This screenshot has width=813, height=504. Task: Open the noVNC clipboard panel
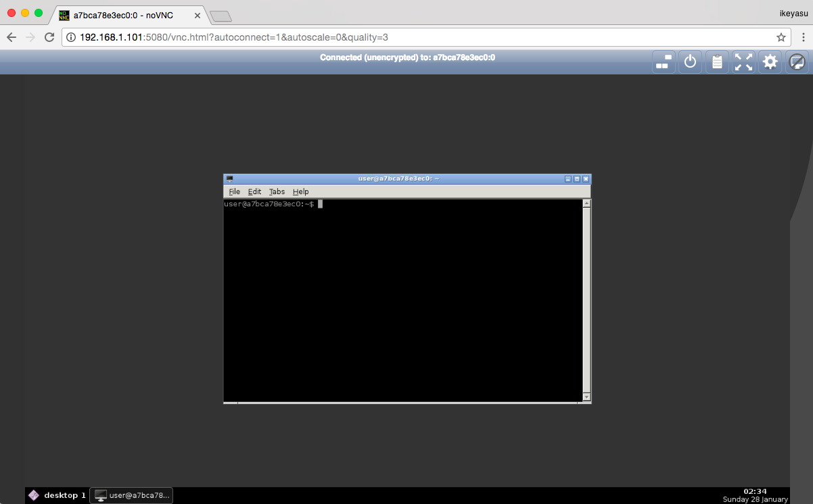[717, 62]
